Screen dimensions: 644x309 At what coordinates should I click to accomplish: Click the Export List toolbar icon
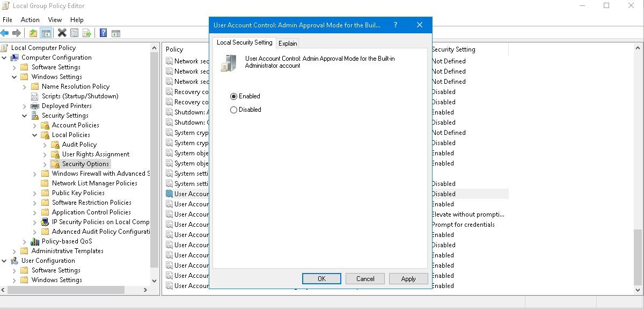click(x=86, y=33)
